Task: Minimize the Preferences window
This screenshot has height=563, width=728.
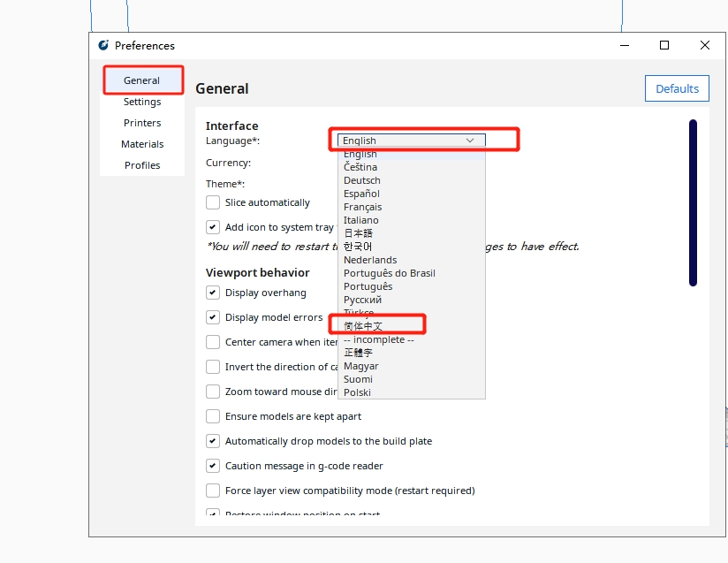Action: click(x=624, y=46)
